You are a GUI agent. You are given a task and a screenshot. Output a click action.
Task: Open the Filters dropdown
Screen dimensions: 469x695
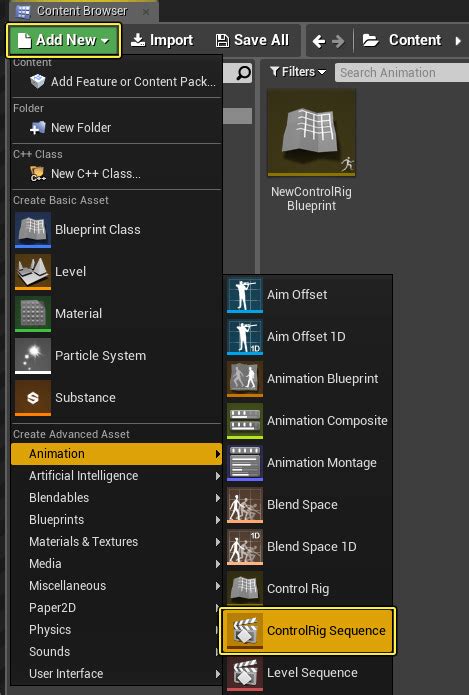click(x=297, y=72)
